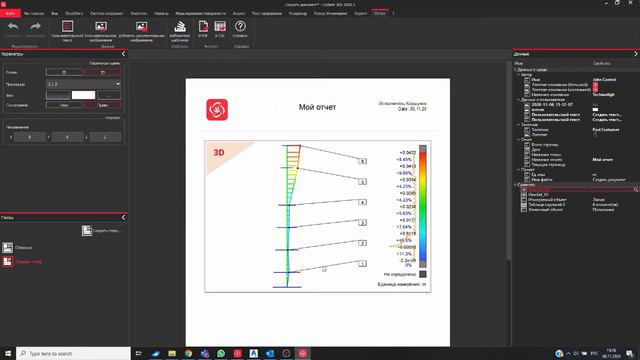The image size is (640, 360).
Task: Select 'John Control' value in data tree
Action: (604, 80)
